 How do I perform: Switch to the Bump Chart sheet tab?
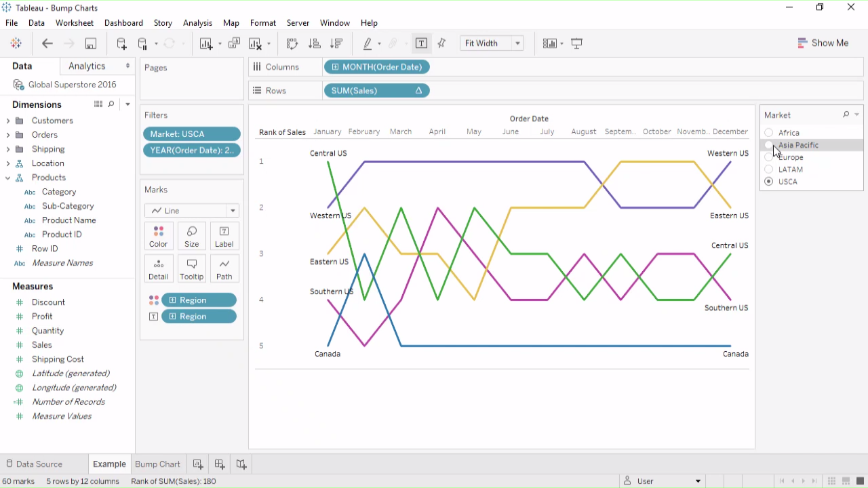coord(157,464)
